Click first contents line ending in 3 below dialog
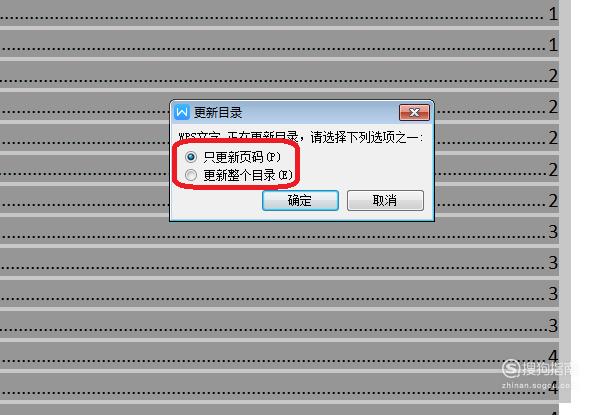Screen dimensions: 602x415 pos(279,231)
